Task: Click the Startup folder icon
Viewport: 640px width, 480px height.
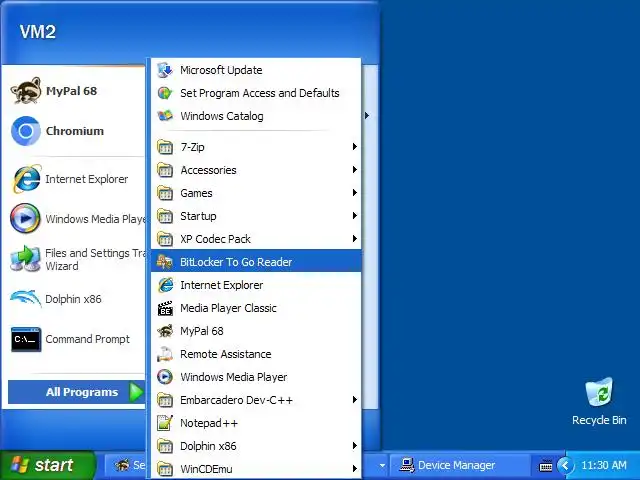Action: point(165,216)
